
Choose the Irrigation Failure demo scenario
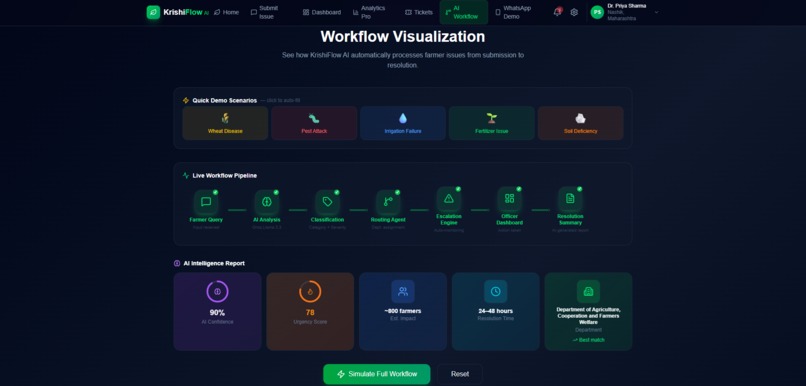pos(403,123)
